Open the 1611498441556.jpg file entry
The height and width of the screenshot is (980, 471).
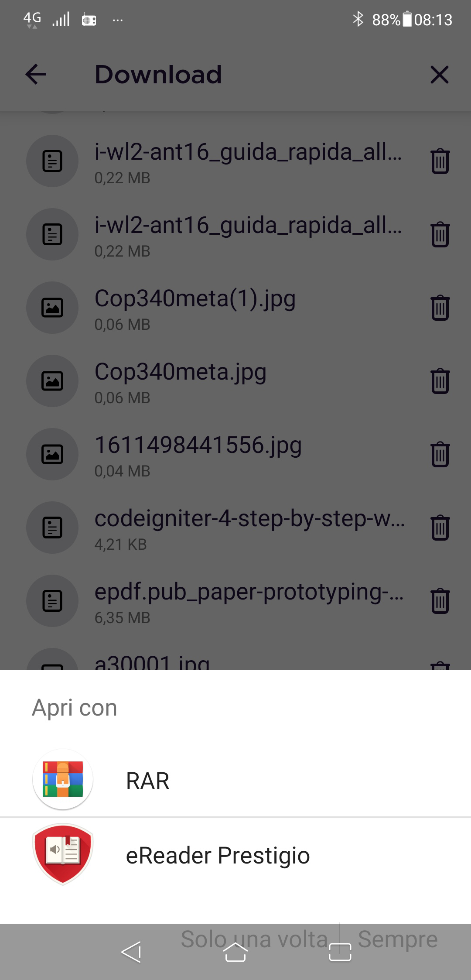pos(198,446)
